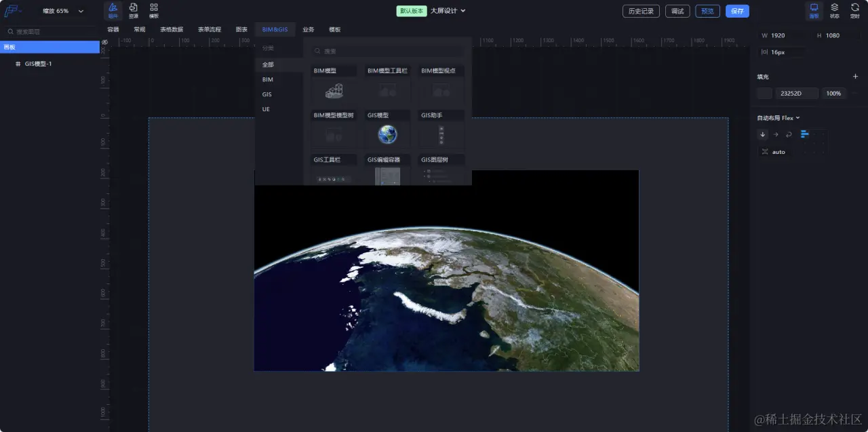Choose the GIS工具栏 component
Screen dimensions: 868x432
[x=334, y=170]
